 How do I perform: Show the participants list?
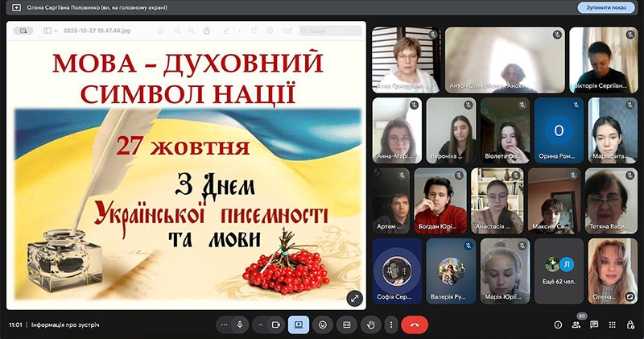pos(576,325)
